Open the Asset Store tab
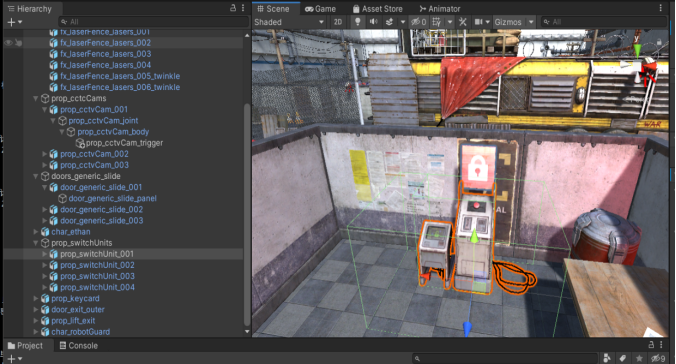This screenshot has width=676, height=364. [378, 9]
